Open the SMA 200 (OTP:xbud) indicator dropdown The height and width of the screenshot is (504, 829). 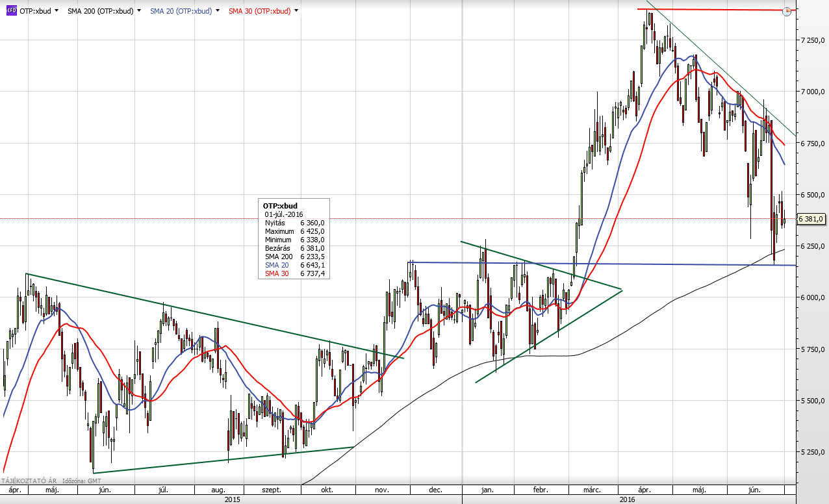coord(139,11)
